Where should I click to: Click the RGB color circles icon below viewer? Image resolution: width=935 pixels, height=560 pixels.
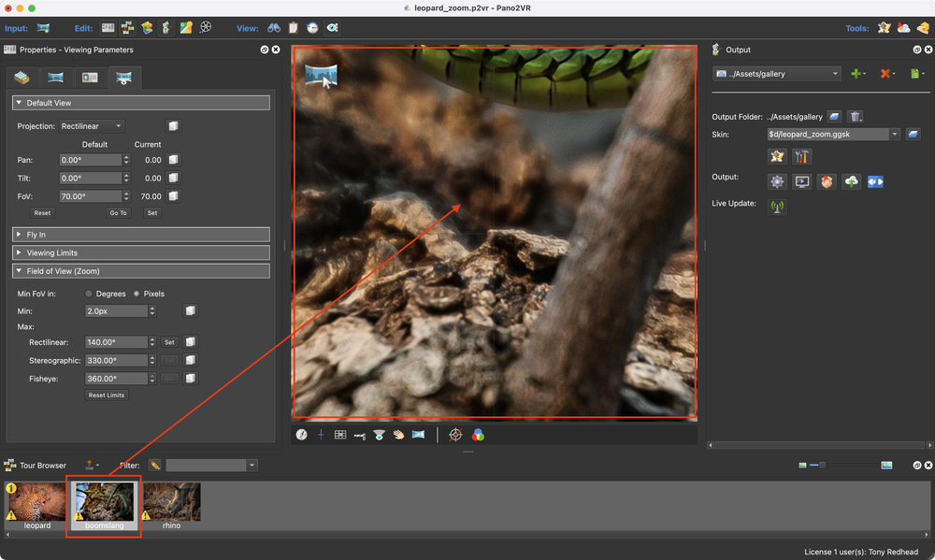click(478, 435)
